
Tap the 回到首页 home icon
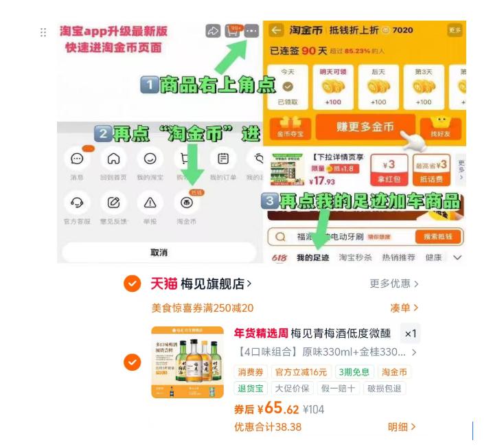(x=113, y=159)
